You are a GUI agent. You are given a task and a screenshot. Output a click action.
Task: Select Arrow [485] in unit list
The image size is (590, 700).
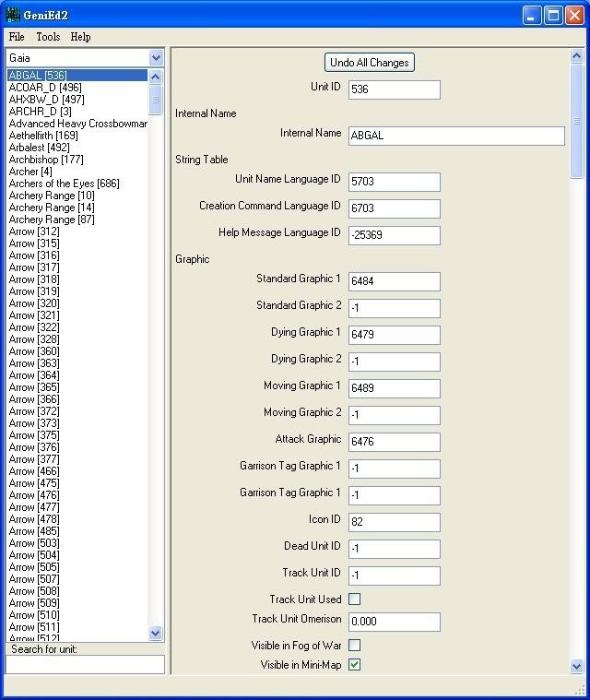pos(77,531)
